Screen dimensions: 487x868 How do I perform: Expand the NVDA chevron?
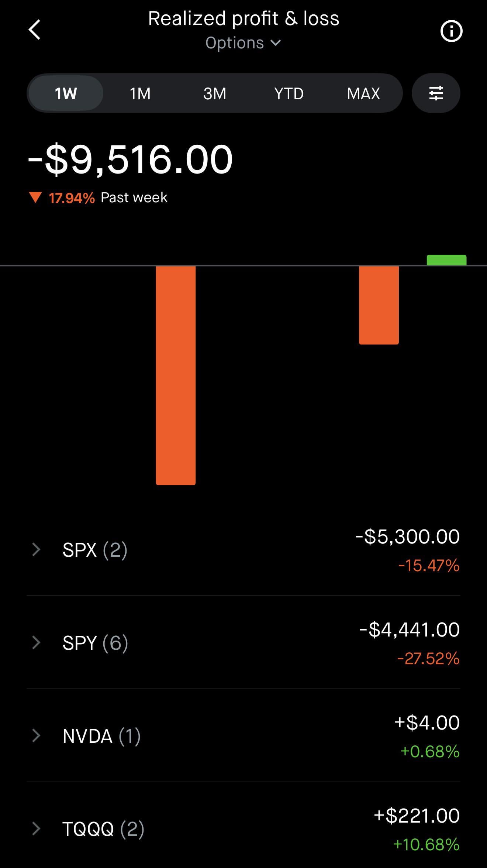[36, 735]
